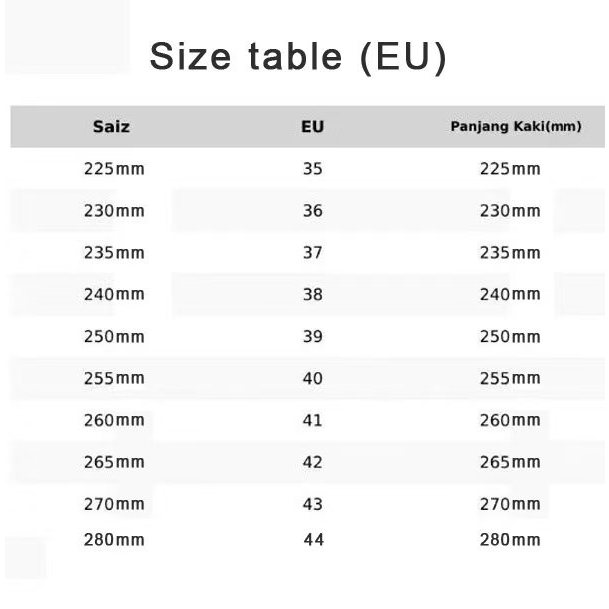The height and width of the screenshot is (609, 609).
Task: Click EU size 42 value
Action: pyautogui.click(x=312, y=463)
